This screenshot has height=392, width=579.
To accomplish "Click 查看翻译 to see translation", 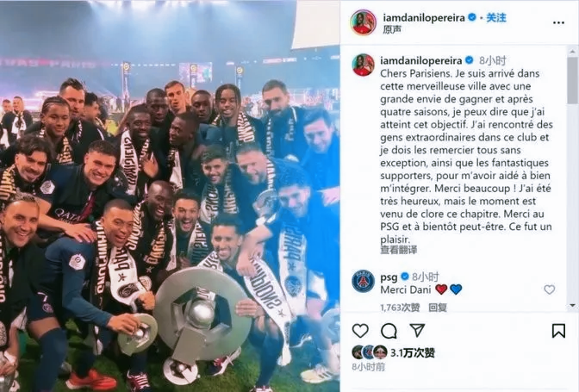I will (x=398, y=250).
